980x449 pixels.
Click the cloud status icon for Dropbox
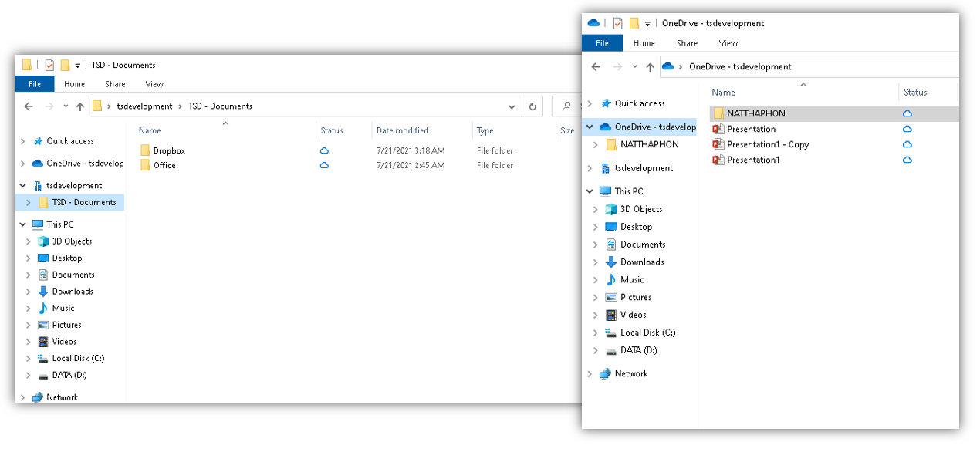[325, 150]
